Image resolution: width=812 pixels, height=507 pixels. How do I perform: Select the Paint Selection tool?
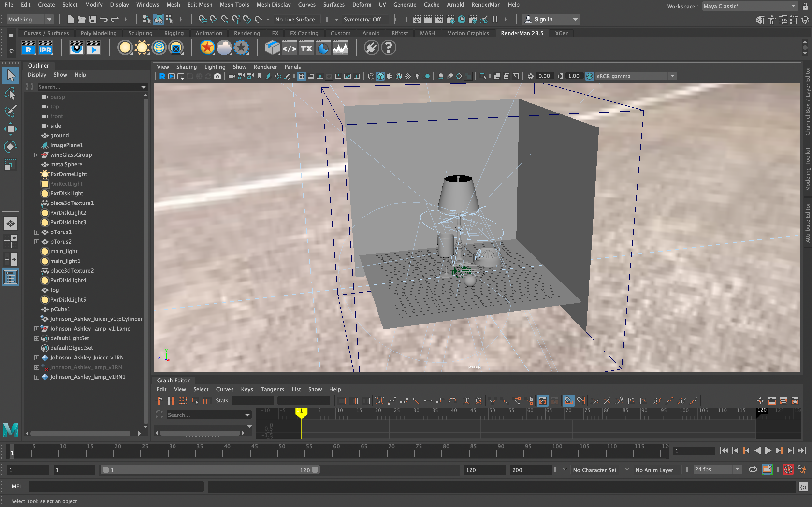(10, 111)
